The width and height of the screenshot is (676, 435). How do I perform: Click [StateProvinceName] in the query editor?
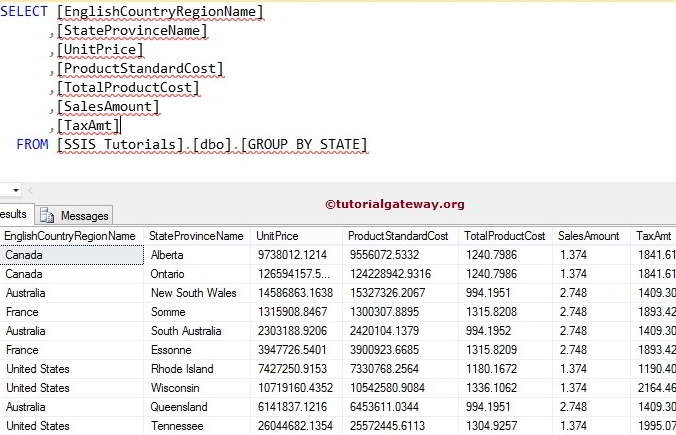click(x=132, y=31)
